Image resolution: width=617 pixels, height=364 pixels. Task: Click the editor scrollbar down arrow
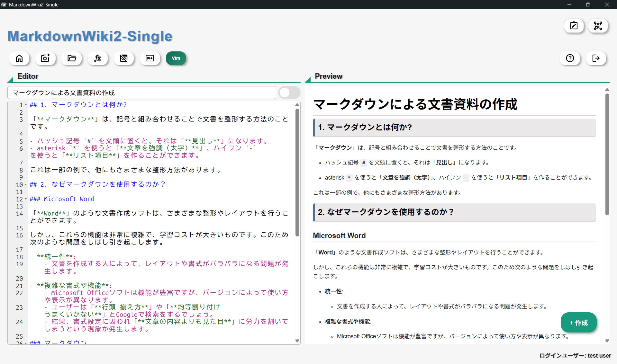point(297,341)
